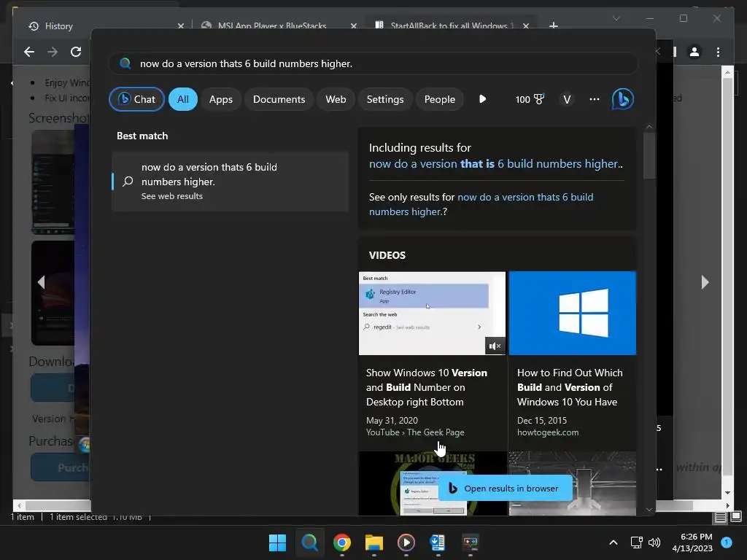Reload the browser page
Viewport: 747px width, 560px height.
[x=76, y=52]
